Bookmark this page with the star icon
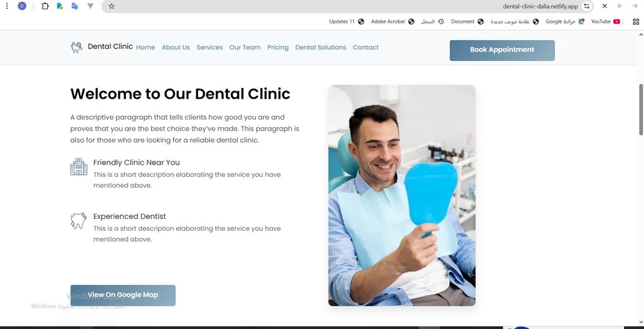Screen dimensions: 644x329 point(111,6)
